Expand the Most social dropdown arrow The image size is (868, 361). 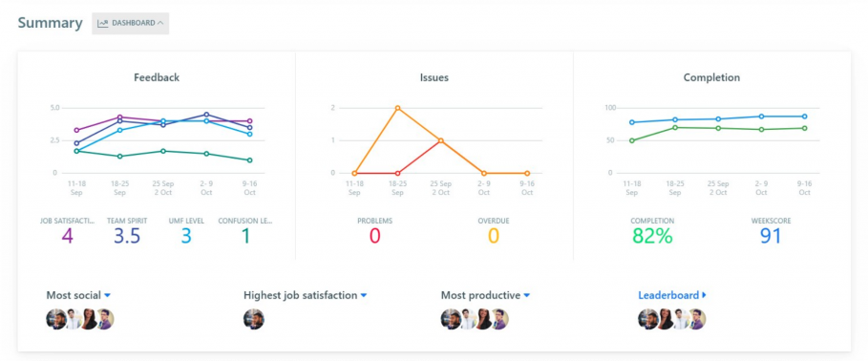(x=107, y=296)
